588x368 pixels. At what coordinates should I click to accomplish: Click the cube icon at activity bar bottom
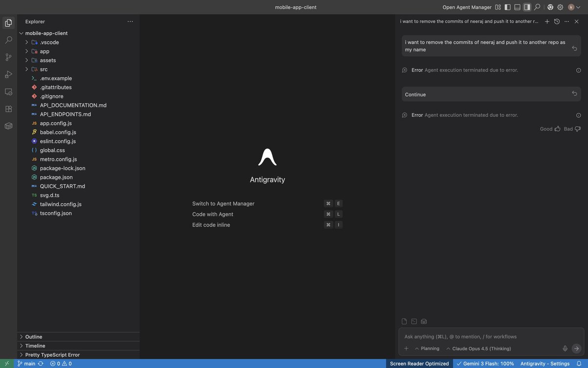[8, 126]
